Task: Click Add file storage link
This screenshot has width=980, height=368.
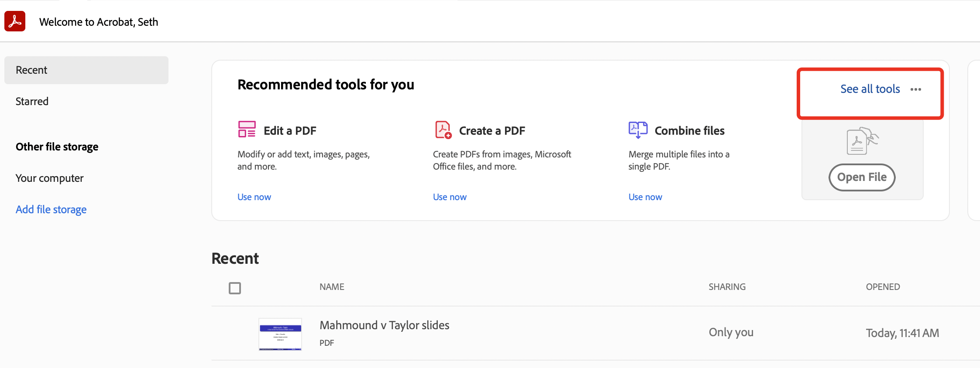Action: pyautogui.click(x=51, y=210)
